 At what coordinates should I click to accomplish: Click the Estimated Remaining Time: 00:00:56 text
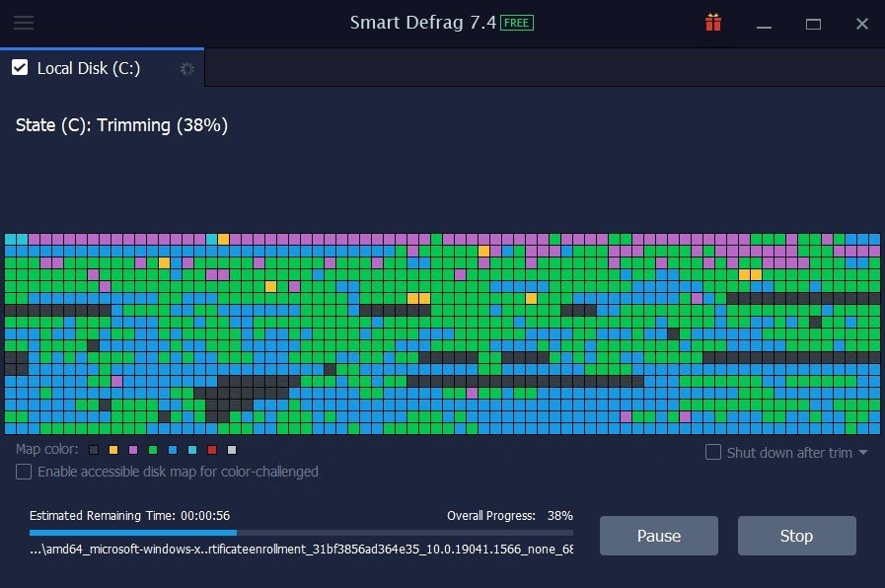pos(130,516)
